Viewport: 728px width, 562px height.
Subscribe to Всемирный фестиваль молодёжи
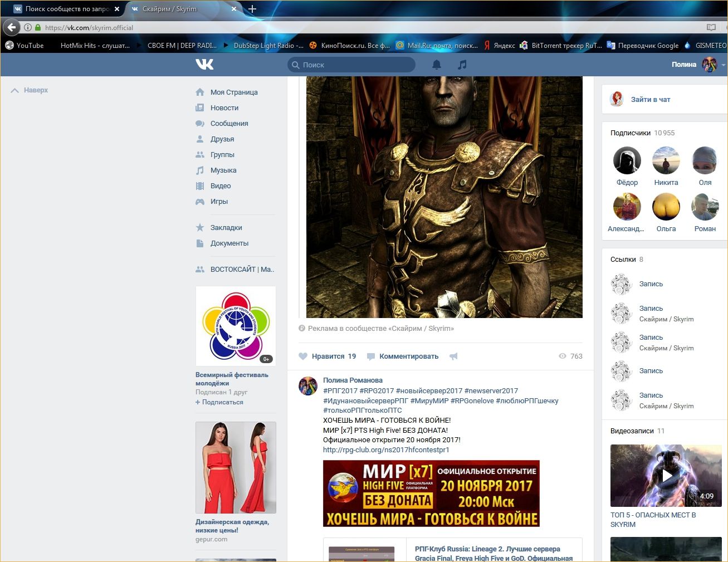tap(219, 402)
